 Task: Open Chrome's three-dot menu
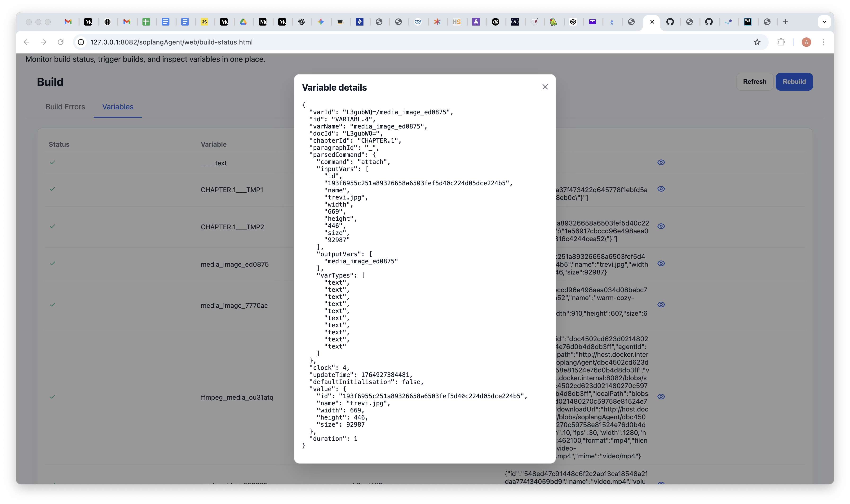[824, 42]
